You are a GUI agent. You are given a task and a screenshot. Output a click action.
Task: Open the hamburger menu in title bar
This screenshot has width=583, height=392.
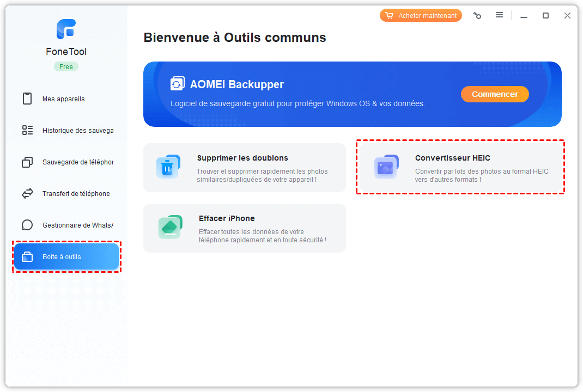(499, 15)
